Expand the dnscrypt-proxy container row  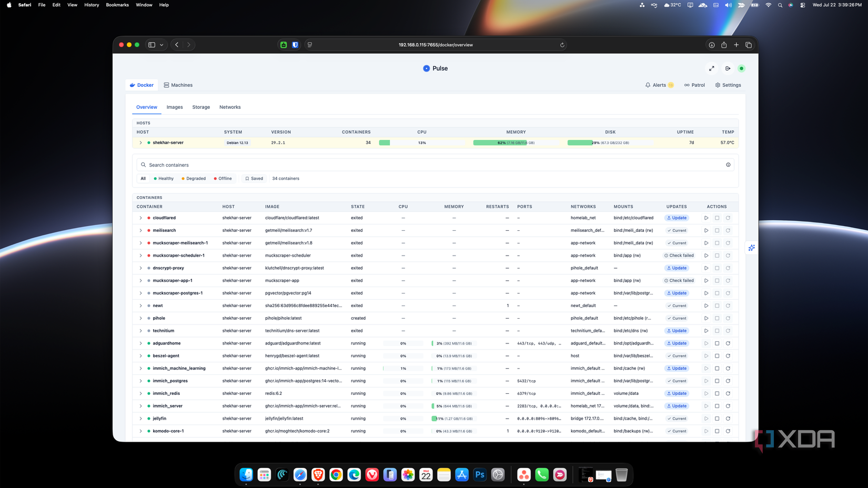(140, 268)
